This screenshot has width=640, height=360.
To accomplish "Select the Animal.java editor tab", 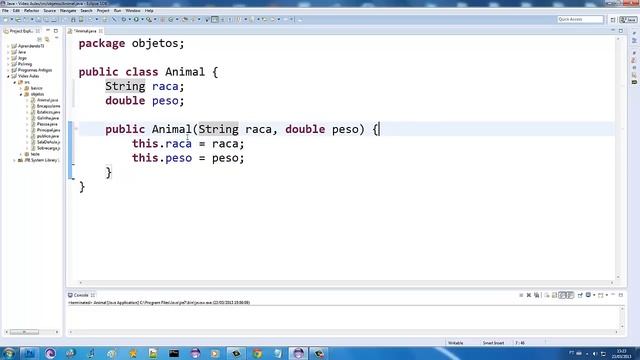I will point(85,31).
